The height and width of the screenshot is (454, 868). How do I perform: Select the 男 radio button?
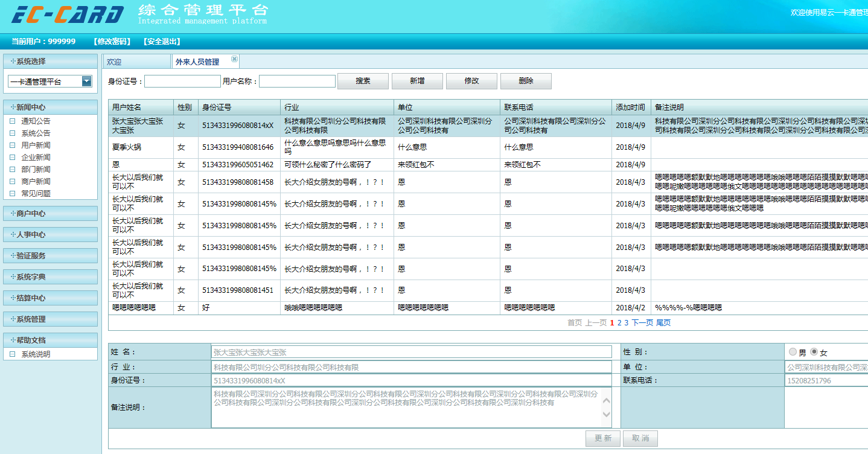pos(793,352)
